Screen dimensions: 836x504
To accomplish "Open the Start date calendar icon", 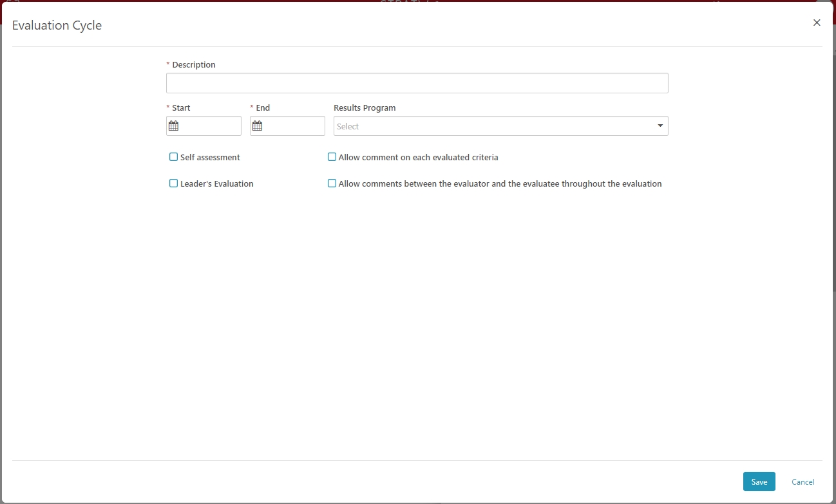I will [x=173, y=126].
